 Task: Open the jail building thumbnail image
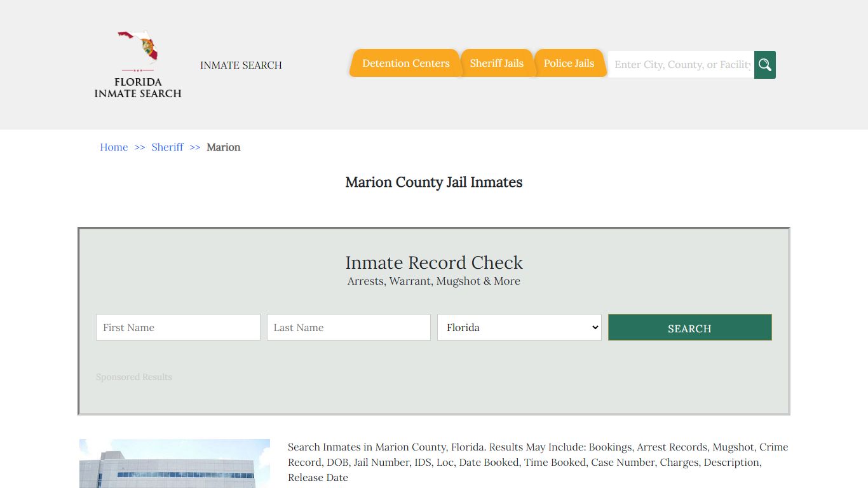[x=175, y=463]
